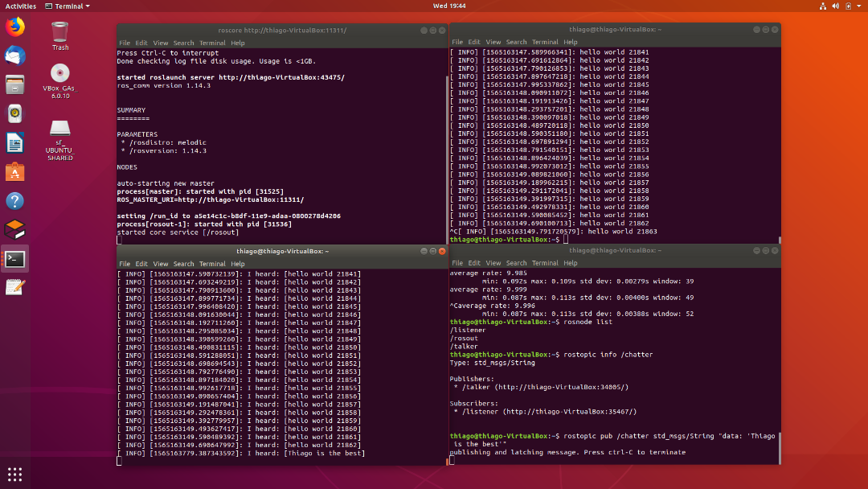This screenshot has height=489, width=868.
Task: Select the sf_UBUNTU_SHARED drive on desktop
Action: point(60,129)
